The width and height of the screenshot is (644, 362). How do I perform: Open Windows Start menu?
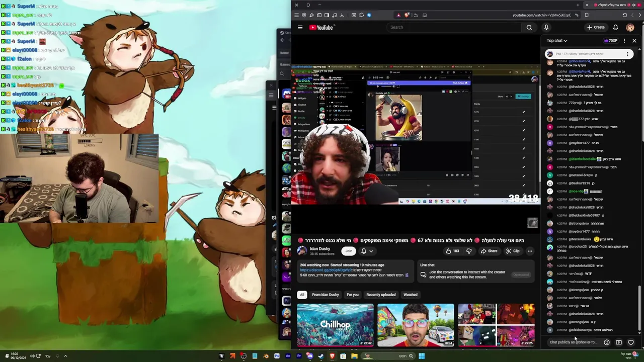tap(422, 356)
